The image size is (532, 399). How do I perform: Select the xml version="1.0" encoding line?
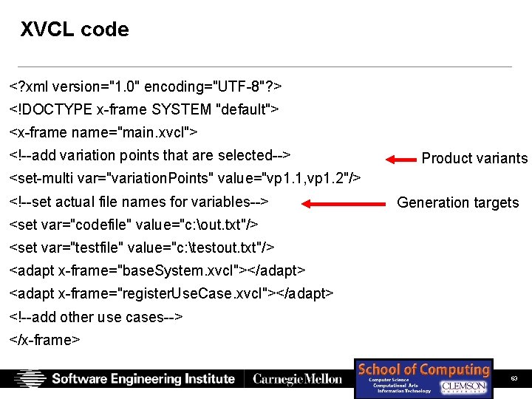pos(146,86)
